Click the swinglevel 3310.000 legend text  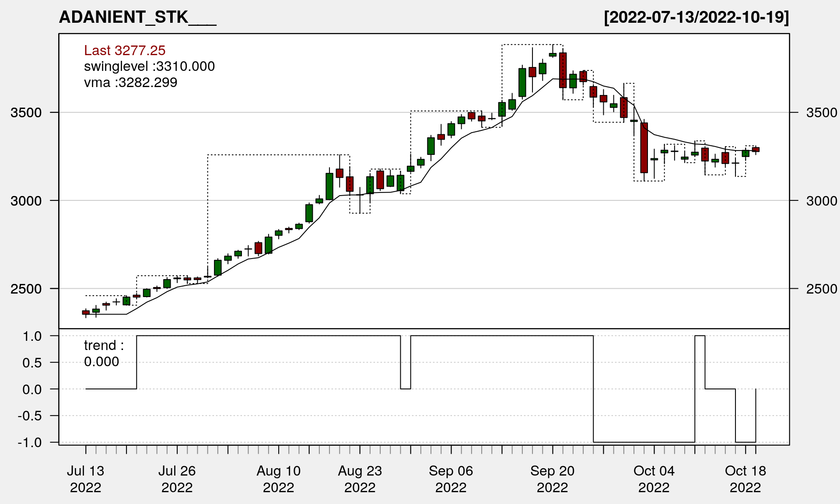point(149,66)
